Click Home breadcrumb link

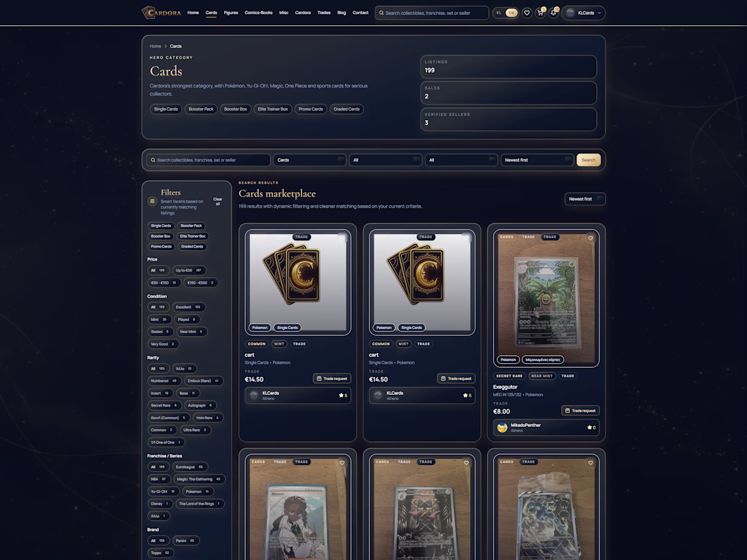[156, 46]
